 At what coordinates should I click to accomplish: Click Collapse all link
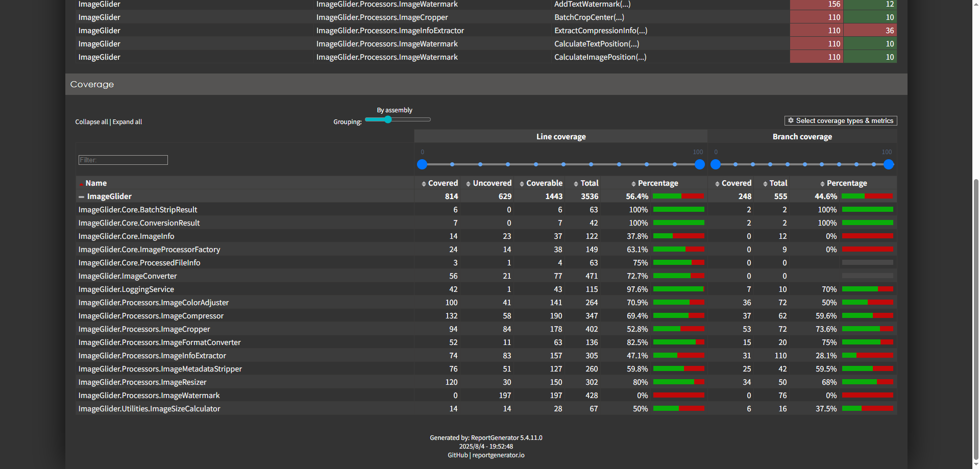point(91,122)
